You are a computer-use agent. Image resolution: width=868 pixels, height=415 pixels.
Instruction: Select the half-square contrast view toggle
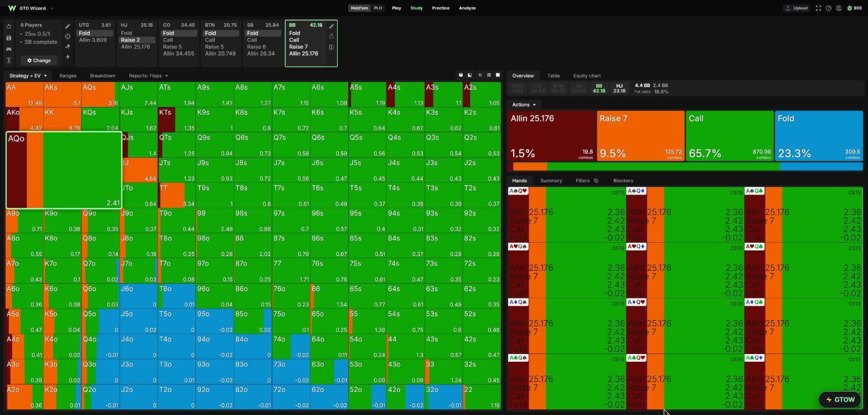pos(470,75)
